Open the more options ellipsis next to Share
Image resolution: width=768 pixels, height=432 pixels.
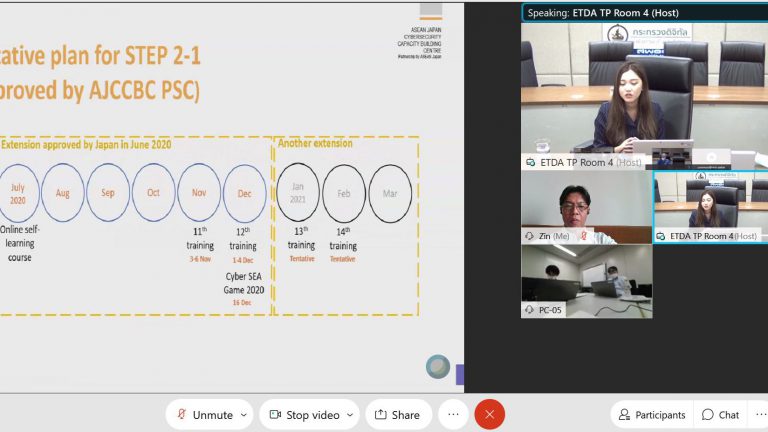pos(453,415)
